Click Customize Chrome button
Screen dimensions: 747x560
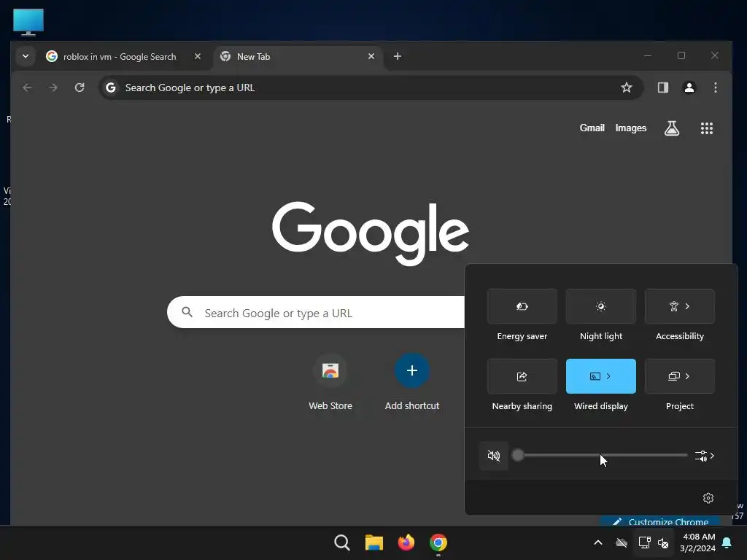(x=661, y=521)
